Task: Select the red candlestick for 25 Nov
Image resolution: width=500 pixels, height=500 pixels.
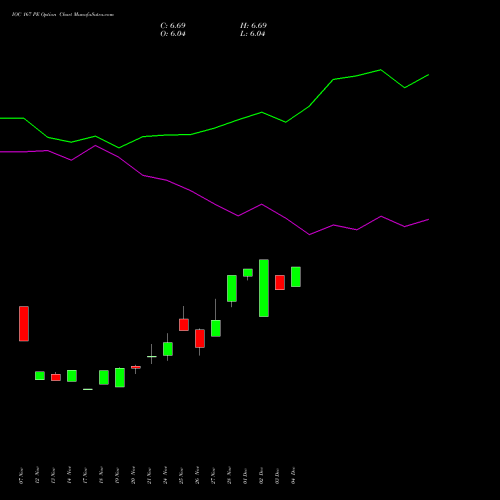Action: [184, 325]
